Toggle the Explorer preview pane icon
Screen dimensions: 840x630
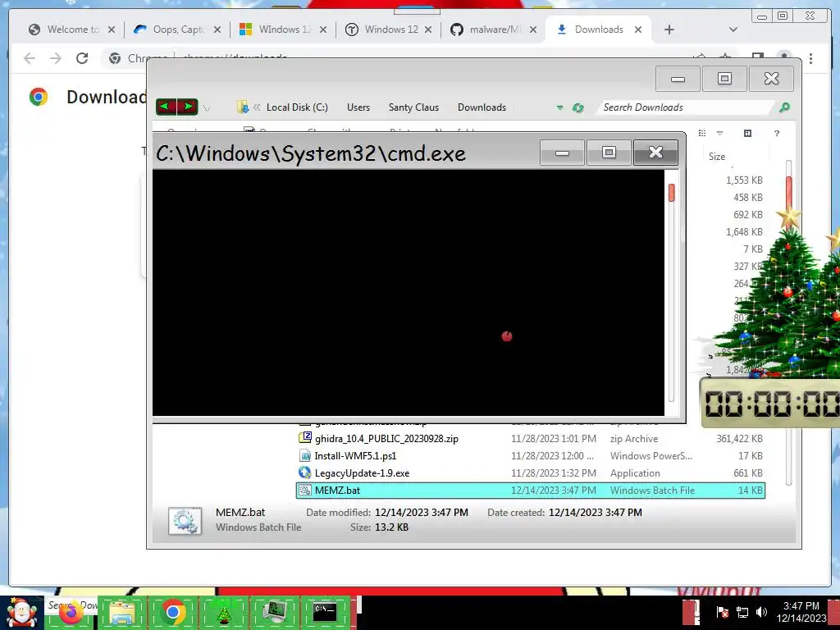click(x=748, y=133)
